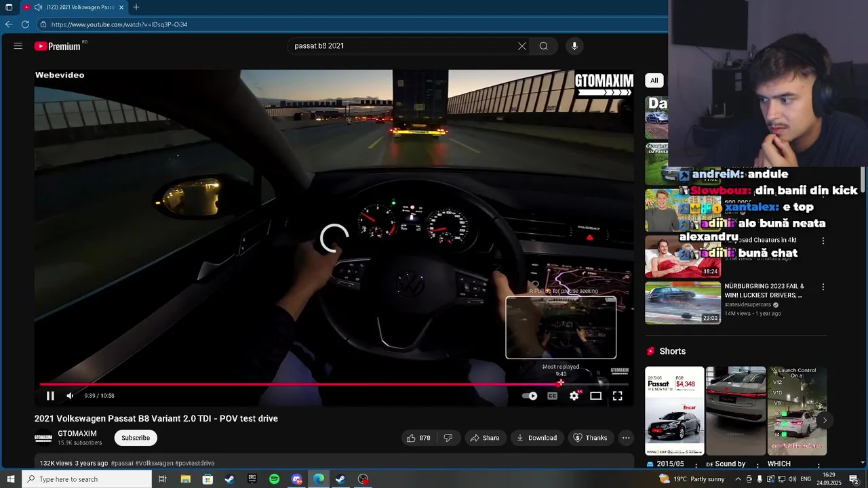Start voice search with microphone icon
868x488 pixels.
point(574,46)
